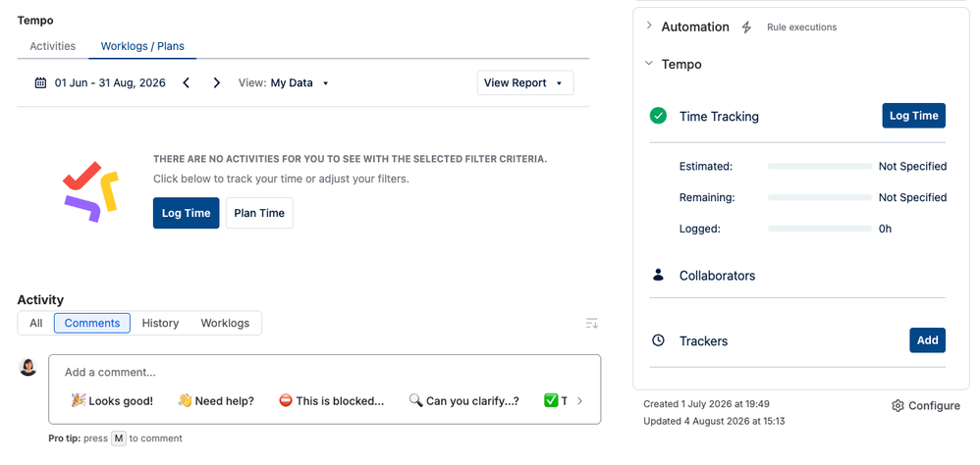Click the date range 01 Jun - 31 Aug, 2026
Image resolution: width=980 pixels, height=465 pixels.
tap(110, 83)
